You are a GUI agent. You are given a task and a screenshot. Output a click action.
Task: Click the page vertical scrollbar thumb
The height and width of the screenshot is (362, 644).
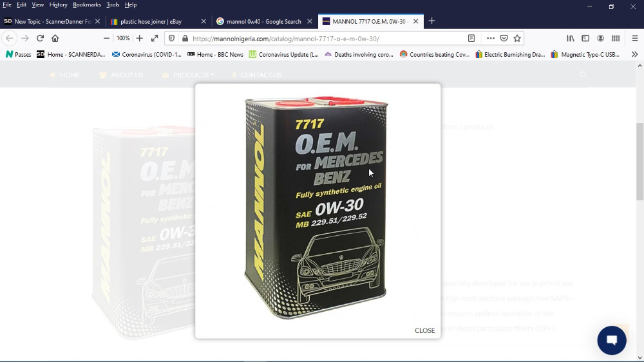coord(640,162)
